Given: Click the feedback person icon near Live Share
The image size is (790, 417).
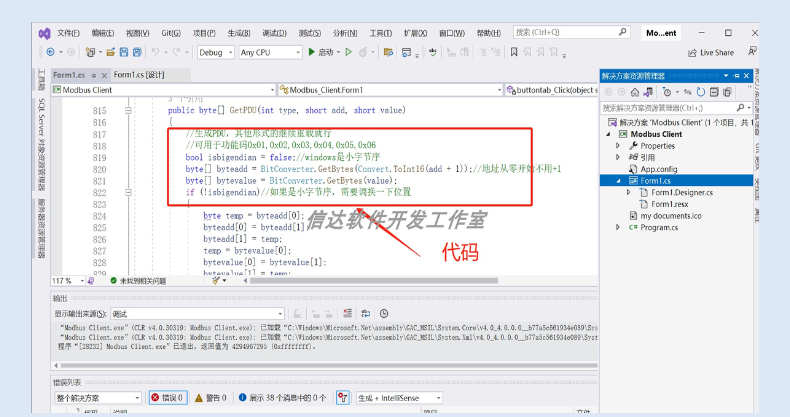Looking at the screenshot, I should pyautogui.click(x=752, y=51).
